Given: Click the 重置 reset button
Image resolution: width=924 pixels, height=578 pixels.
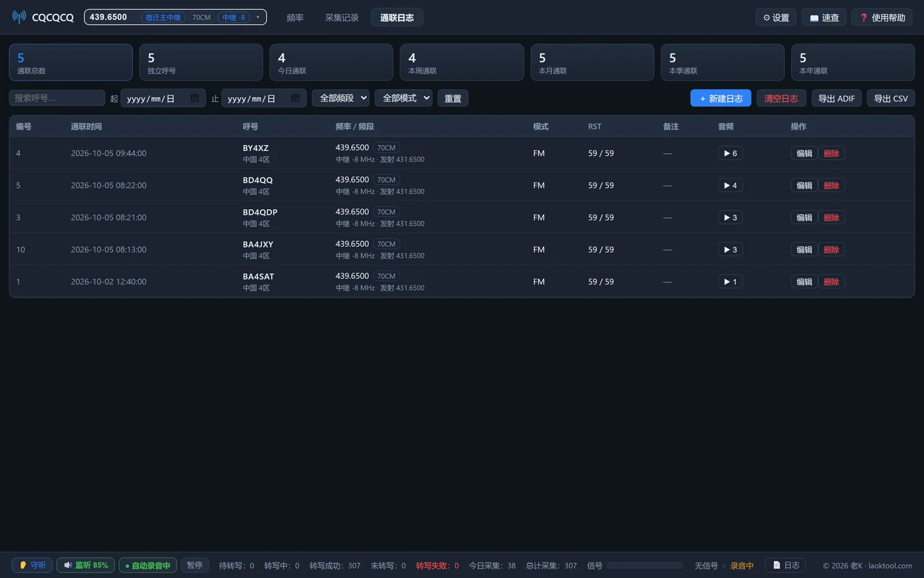Looking at the screenshot, I should click(453, 98).
